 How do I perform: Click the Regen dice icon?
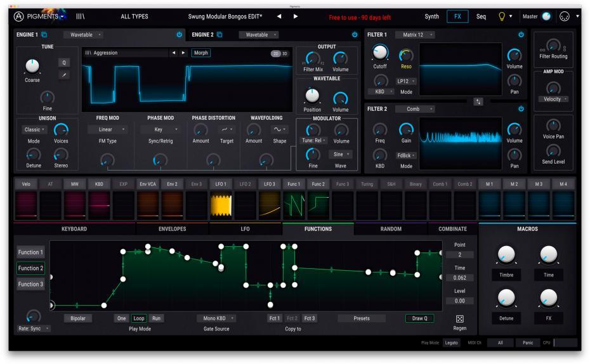click(x=460, y=318)
